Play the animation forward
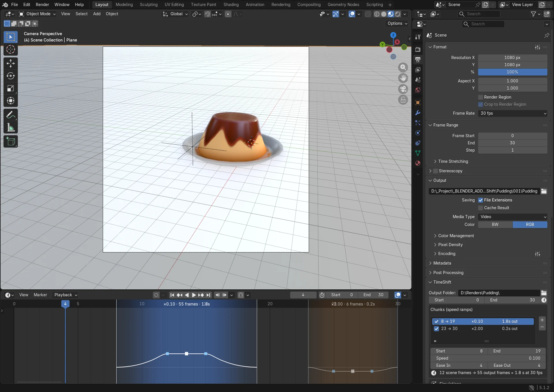Viewport: 554px width, 392px height. [194, 295]
